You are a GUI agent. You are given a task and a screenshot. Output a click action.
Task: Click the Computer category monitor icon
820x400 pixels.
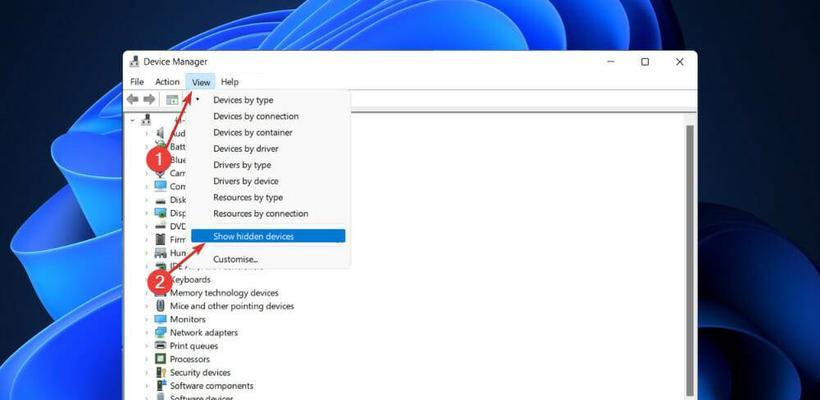point(161,186)
